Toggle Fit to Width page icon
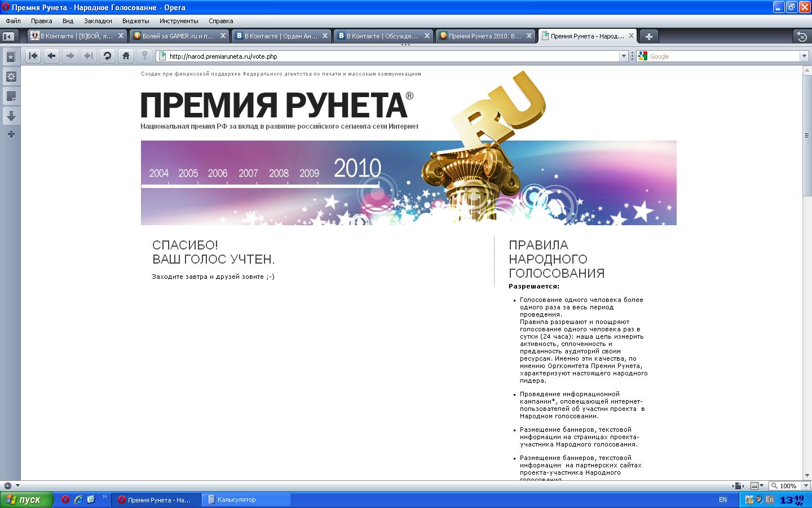 pyautogui.click(x=738, y=485)
